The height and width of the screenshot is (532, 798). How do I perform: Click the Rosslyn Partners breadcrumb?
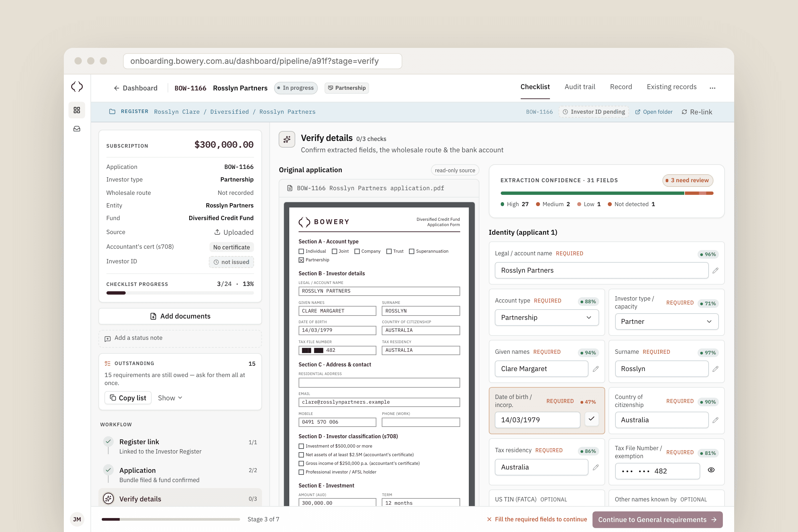point(287,112)
